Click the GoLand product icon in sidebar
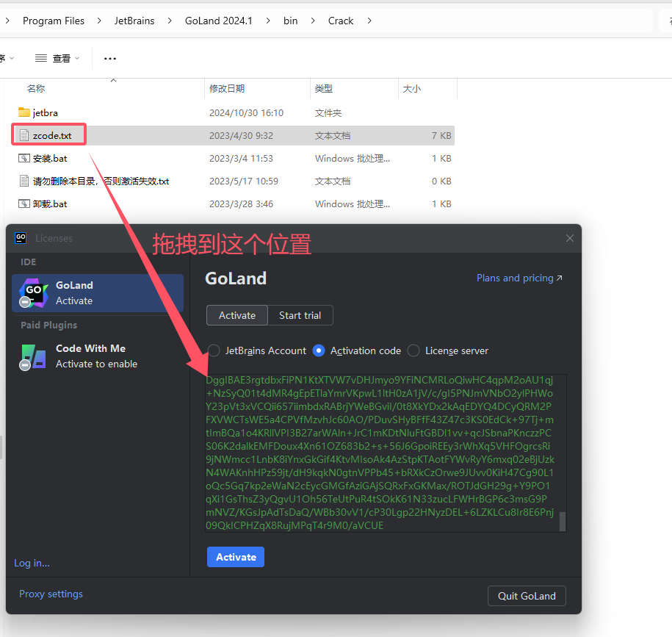 [34, 293]
